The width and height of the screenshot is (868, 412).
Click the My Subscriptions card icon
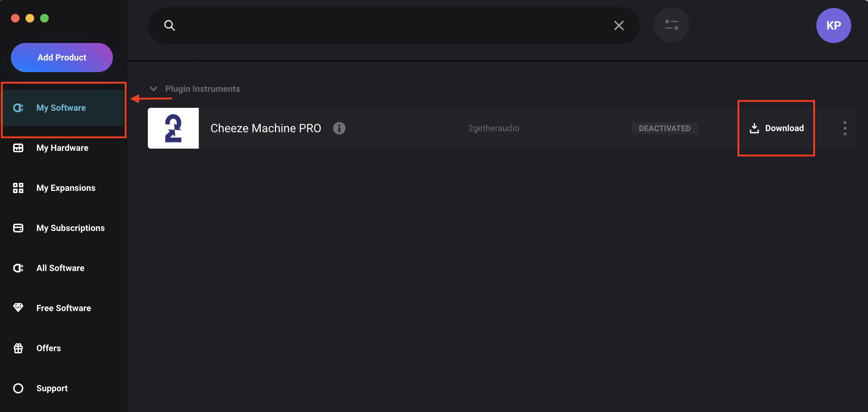18,228
